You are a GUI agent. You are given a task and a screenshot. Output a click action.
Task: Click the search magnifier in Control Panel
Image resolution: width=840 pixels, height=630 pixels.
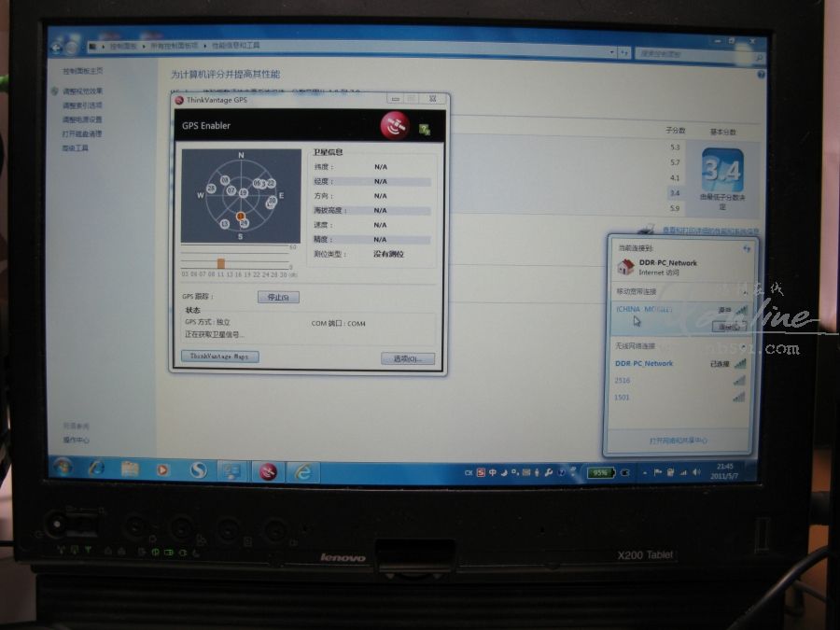(759, 57)
